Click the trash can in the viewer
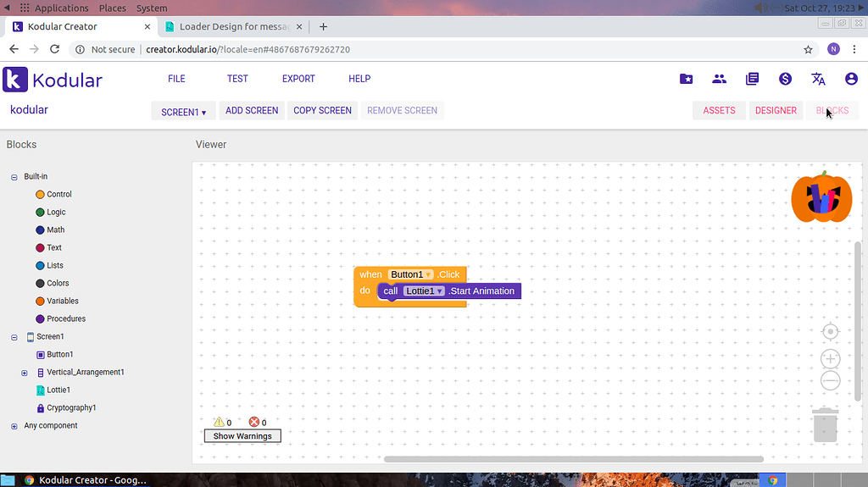868x487 pixels. click(x=826, y=424)
